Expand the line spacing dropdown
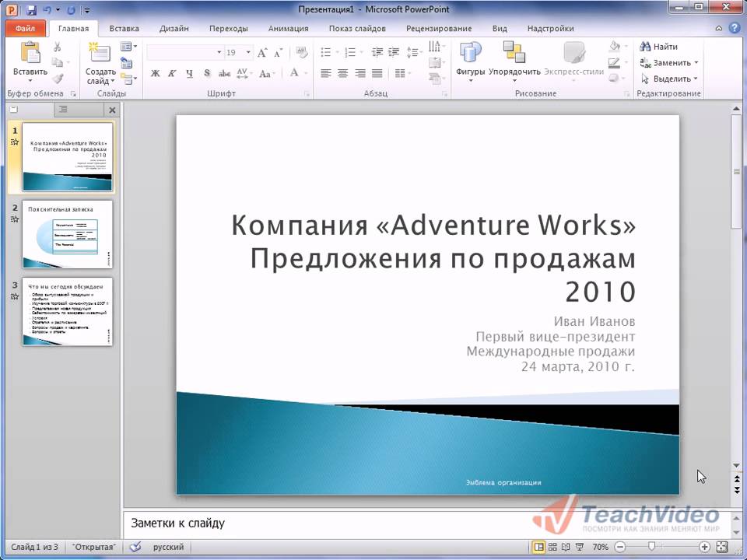This screenshot has width=747, height=560. 413,52
